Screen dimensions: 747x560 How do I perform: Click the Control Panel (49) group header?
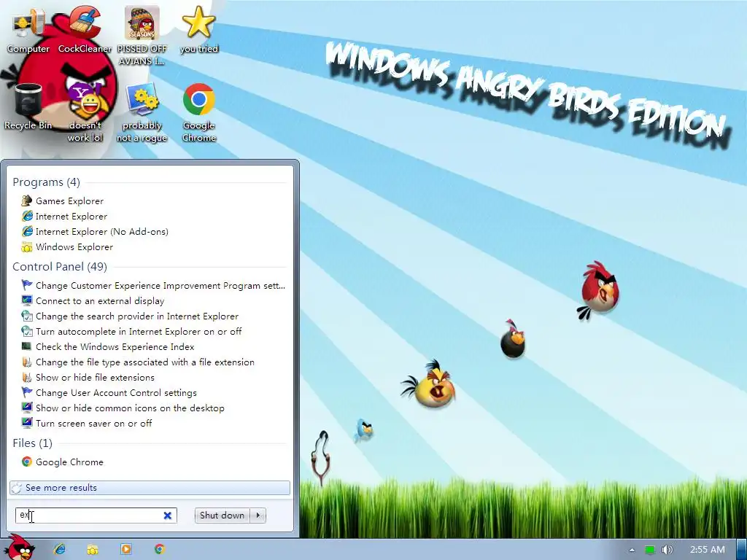[x=60, y=267]
